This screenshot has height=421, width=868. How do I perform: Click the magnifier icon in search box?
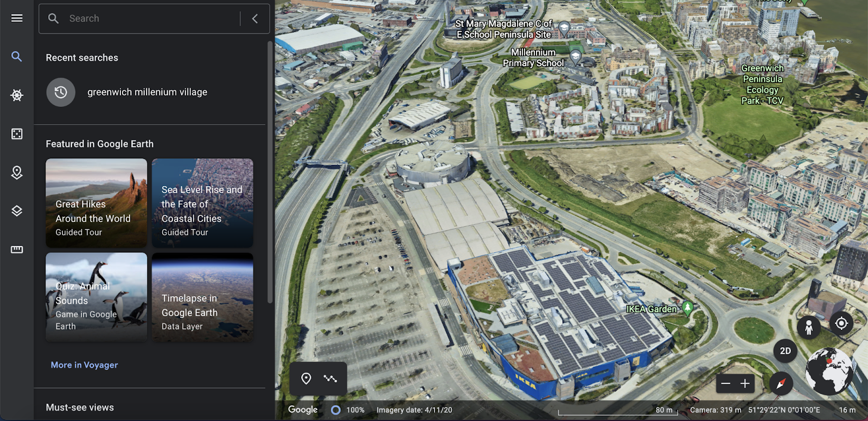(53, 18)
